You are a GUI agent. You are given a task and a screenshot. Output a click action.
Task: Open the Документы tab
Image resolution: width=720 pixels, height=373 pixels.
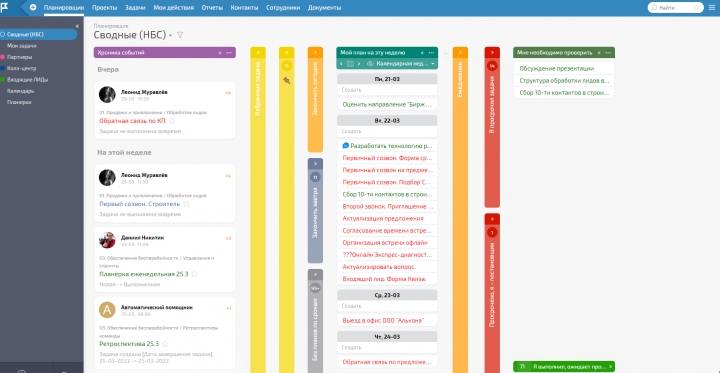(324, 7)
